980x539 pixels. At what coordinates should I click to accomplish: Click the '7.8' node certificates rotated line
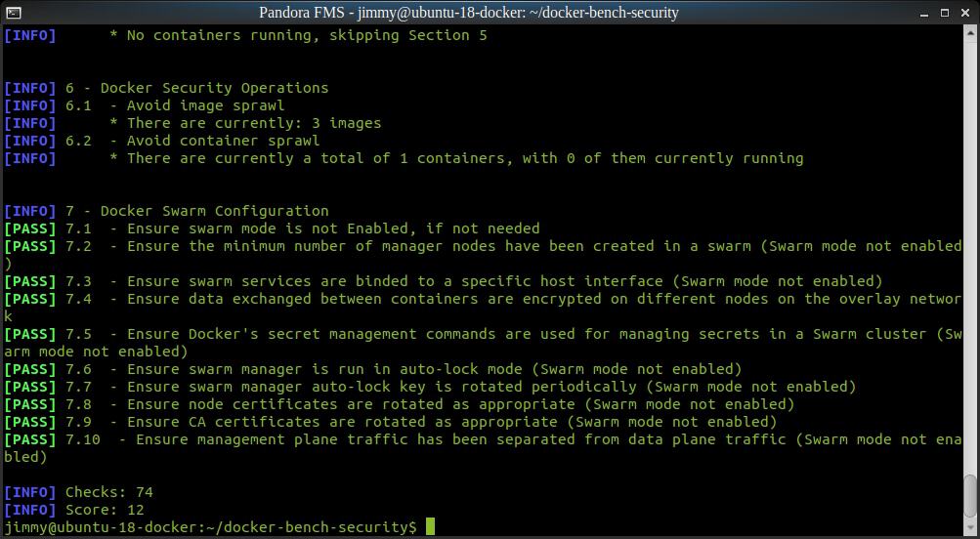[400, 404]
